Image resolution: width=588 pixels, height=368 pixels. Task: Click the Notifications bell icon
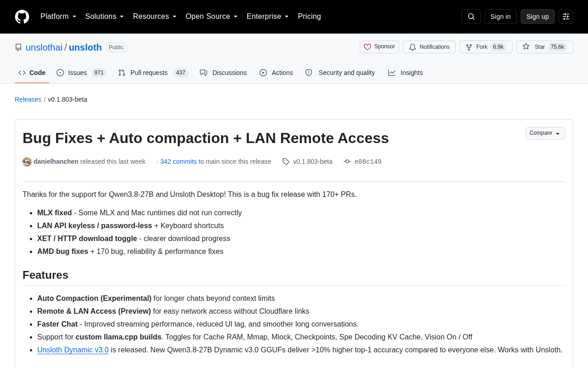point(413,47)
